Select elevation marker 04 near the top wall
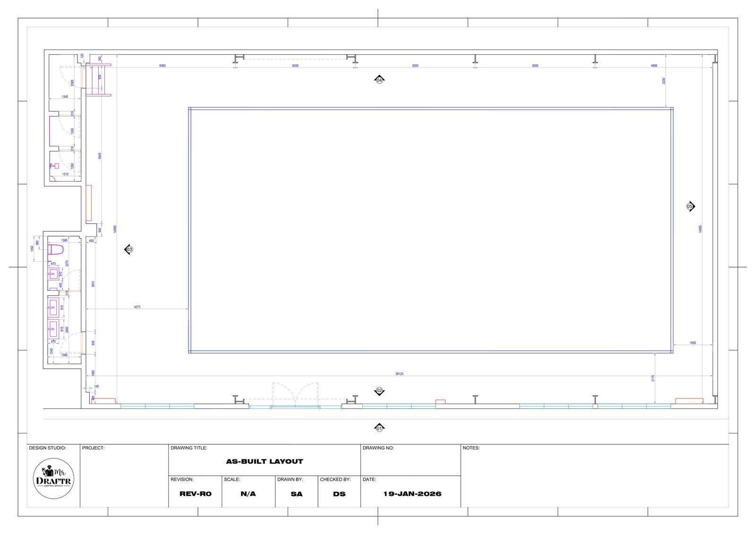Screen dimensions: 756x534 tap(379, 80)
